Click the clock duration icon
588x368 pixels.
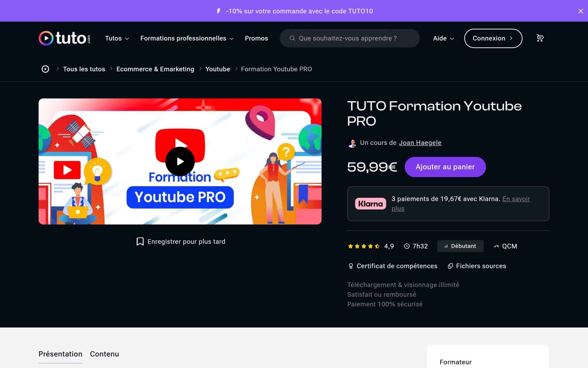tap(407, 246)
